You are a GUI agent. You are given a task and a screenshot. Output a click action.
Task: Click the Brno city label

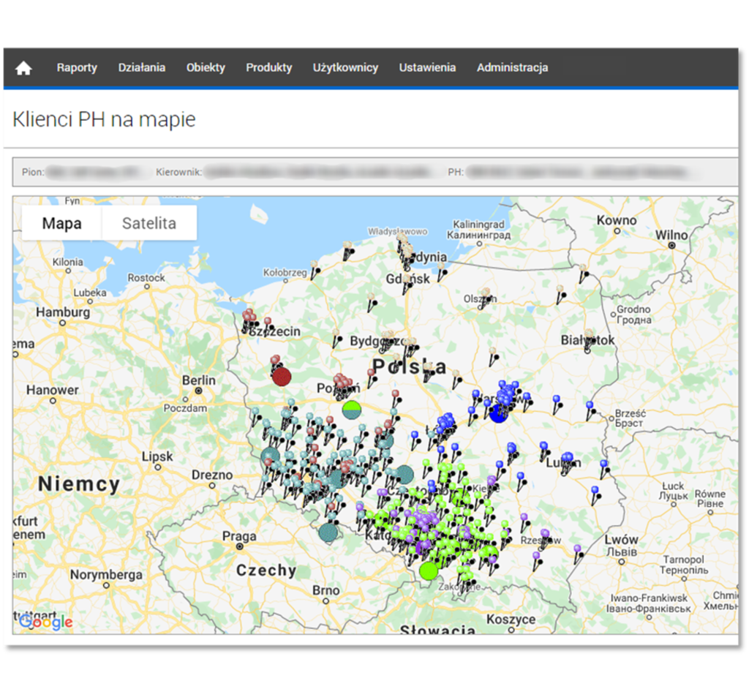point(326,590)
